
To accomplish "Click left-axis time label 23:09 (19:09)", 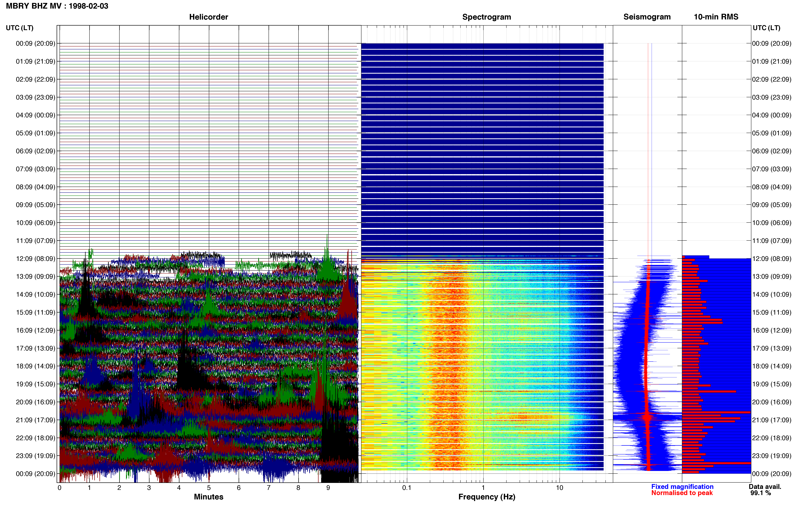I will click(36, 456).
